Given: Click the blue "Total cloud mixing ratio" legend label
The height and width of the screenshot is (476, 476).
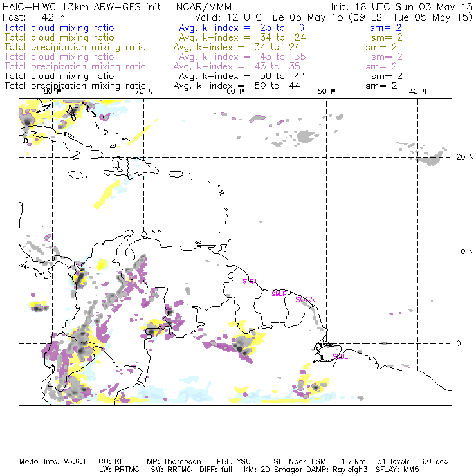Looking at the screenshot, I should point(59,28).
